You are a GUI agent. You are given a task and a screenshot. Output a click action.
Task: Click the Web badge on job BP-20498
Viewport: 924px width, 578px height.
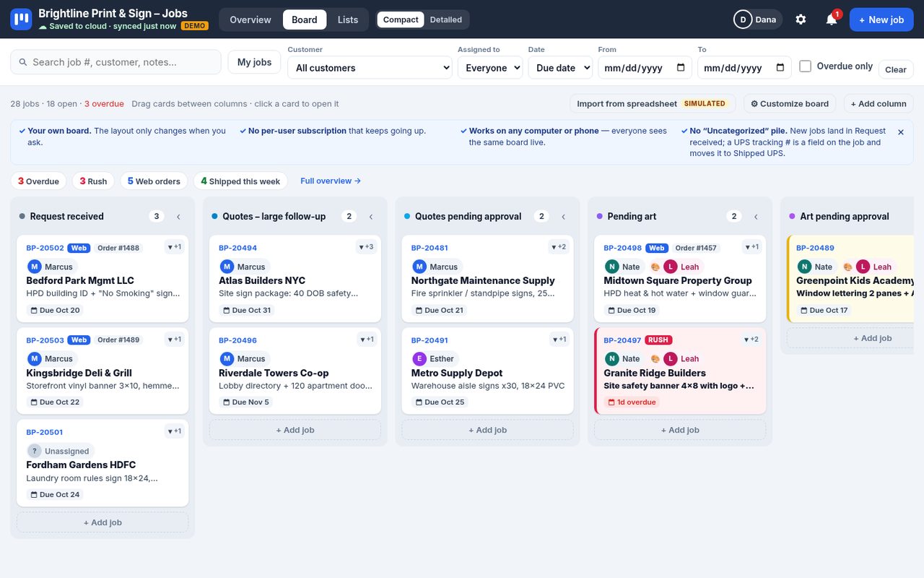[656, 248]
